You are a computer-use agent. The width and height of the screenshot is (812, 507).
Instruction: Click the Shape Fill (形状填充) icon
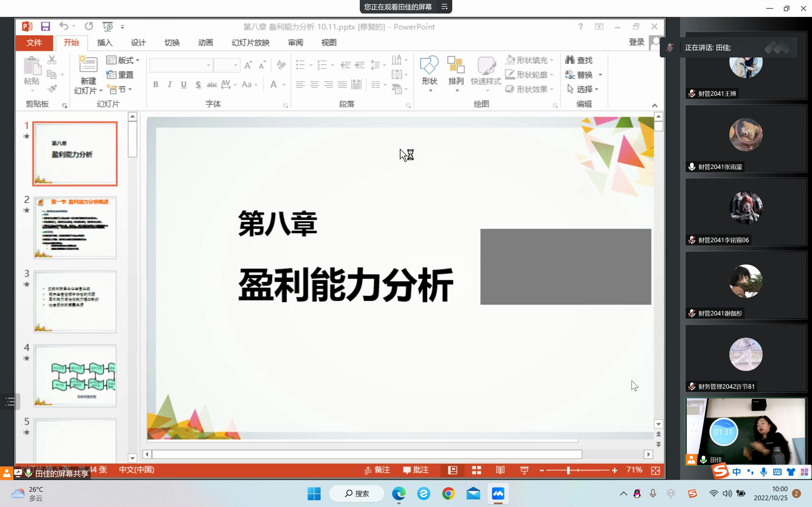point(510,59)
